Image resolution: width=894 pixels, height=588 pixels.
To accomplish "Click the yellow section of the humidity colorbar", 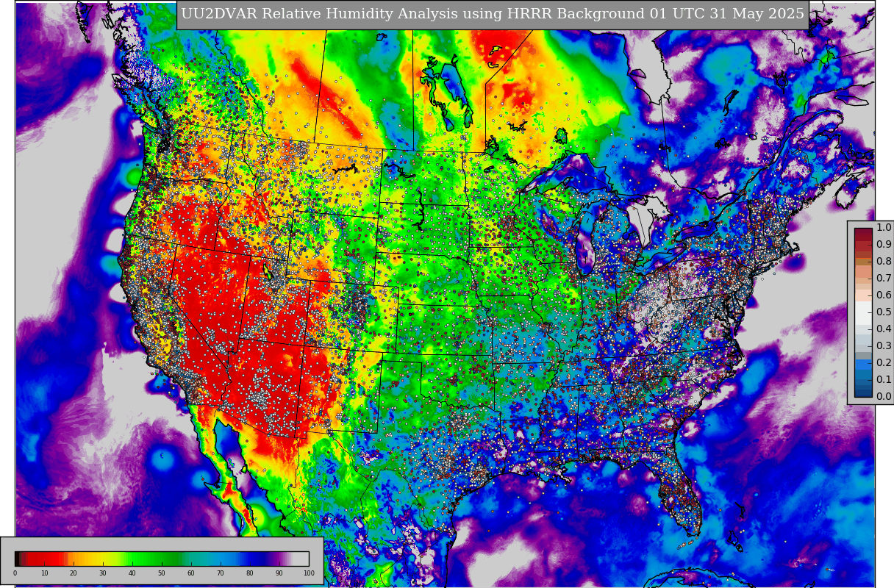I will click(100, 559).
